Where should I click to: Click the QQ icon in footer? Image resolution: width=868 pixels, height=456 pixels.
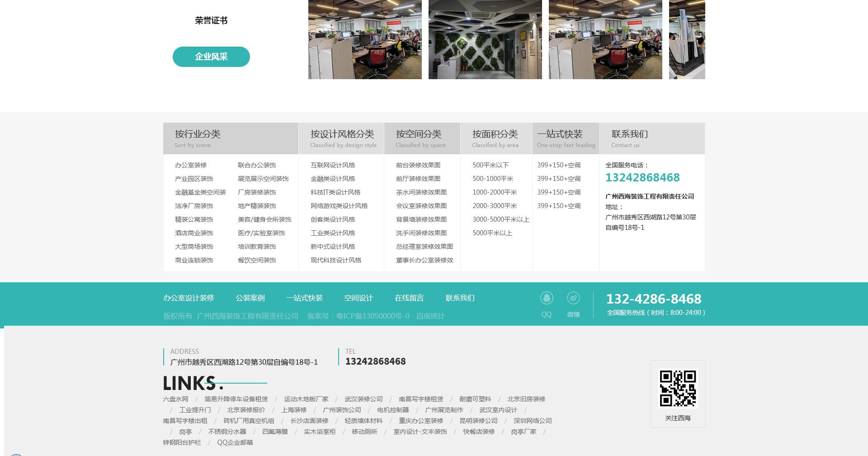[x=547, y=298]
